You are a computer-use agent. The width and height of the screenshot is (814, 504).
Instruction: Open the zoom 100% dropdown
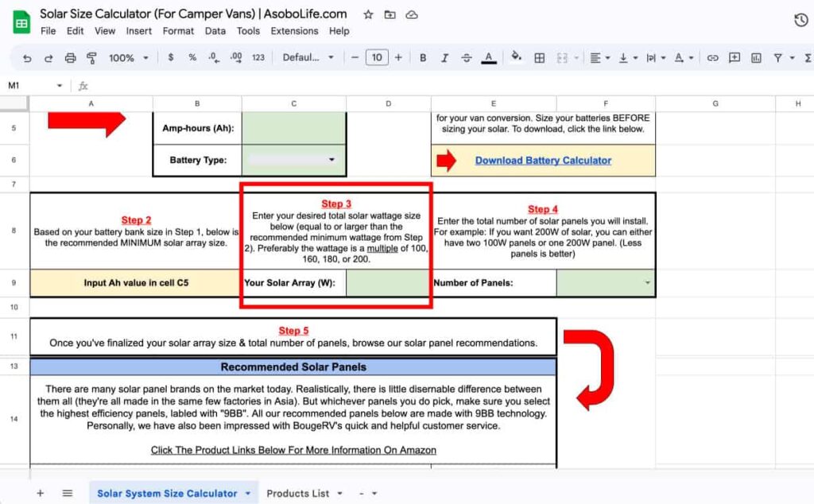tap(128, 57)
